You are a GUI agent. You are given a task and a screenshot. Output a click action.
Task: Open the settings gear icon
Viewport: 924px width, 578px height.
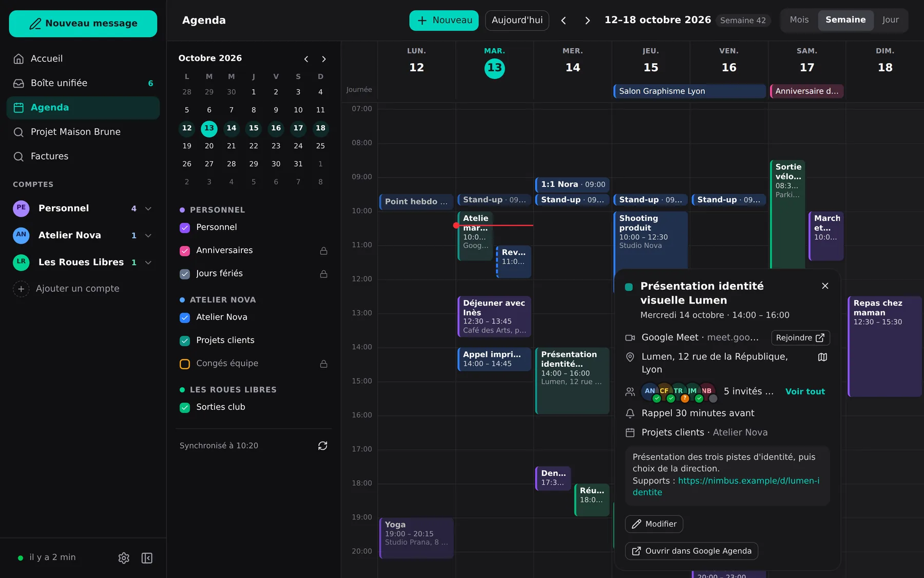pyautogui.click(x=124, y=558)
